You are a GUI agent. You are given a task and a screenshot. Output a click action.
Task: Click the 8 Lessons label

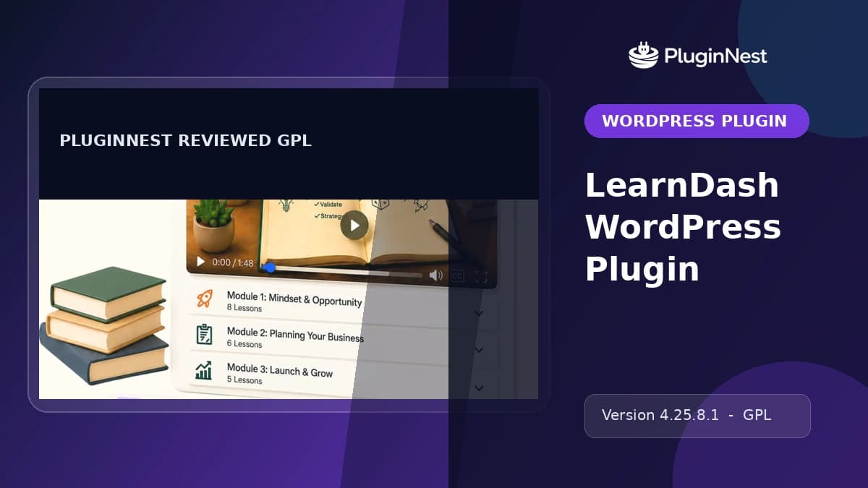click(x=244, y=308)
